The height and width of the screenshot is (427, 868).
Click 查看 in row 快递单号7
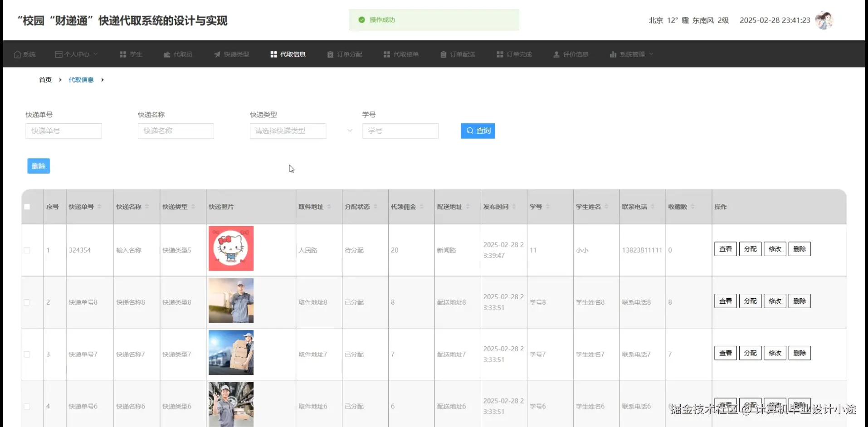[x=726, y=353]
